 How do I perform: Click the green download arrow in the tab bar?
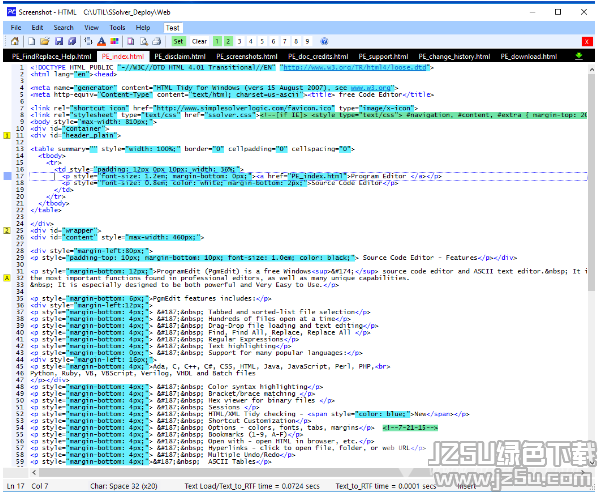click(x=579, y=56)
